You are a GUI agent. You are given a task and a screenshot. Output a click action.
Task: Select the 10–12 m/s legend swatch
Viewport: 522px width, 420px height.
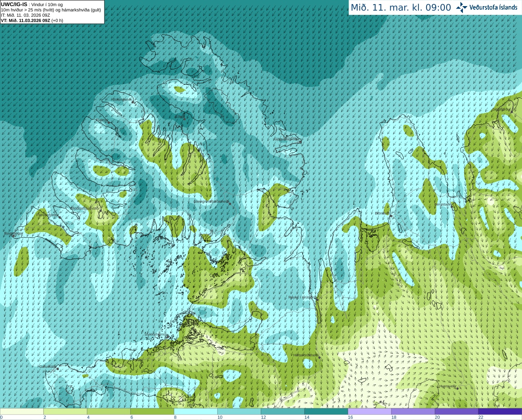[x=239, y=411]
